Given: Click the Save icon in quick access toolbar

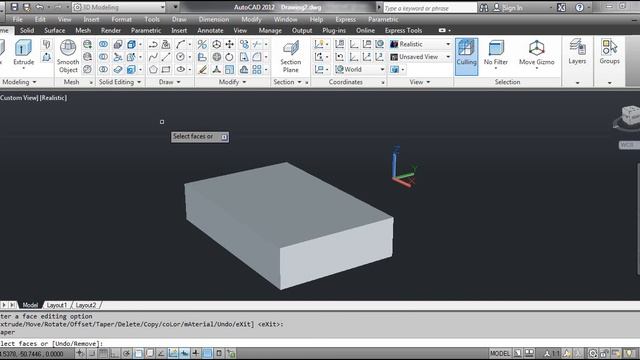Looking at the screenshot, I should [x=14, y=7].
